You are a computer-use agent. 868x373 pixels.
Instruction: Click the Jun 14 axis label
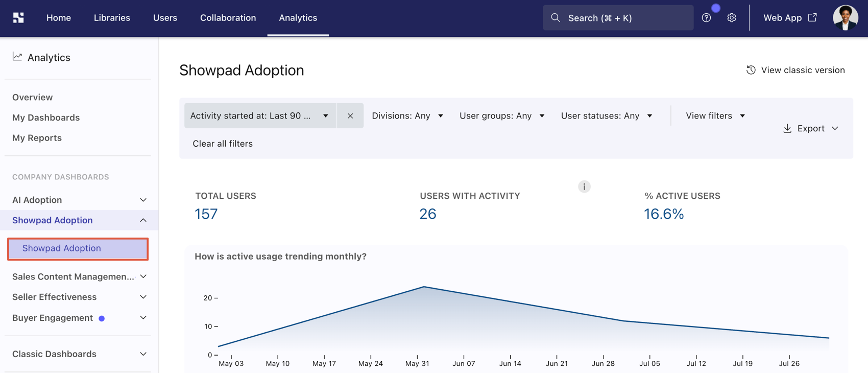pyautogui.click(x=510, y=364)
